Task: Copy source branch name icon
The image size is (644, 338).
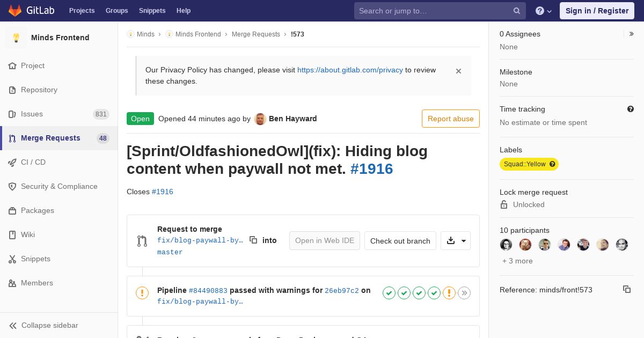Action: [x=253, y=240]
